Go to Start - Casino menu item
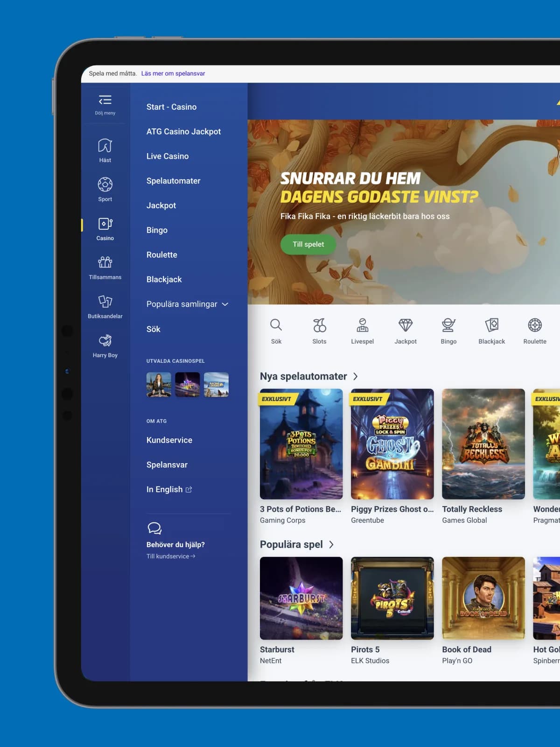The width and height of the screenshot is (560, 747). coord(171,107)
